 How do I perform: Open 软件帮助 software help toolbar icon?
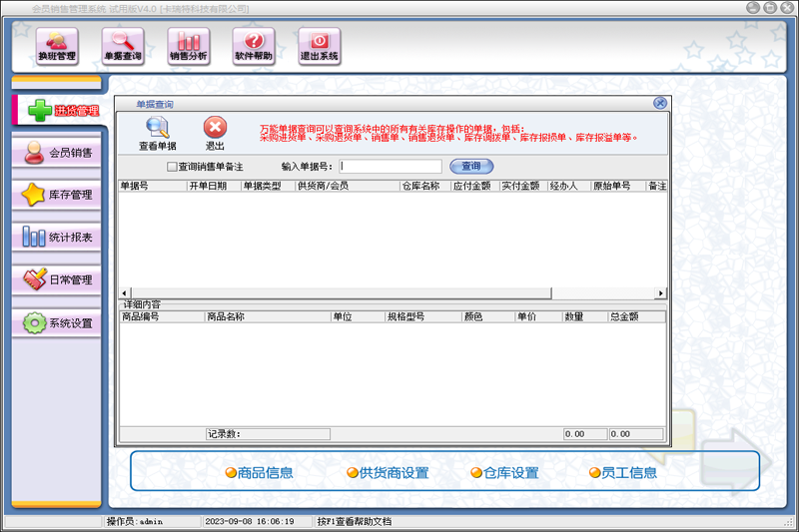[254, 46]
